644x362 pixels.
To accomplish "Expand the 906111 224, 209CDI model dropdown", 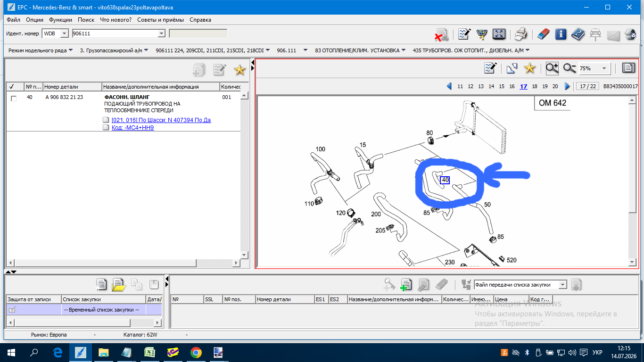I will pos(268,50).
